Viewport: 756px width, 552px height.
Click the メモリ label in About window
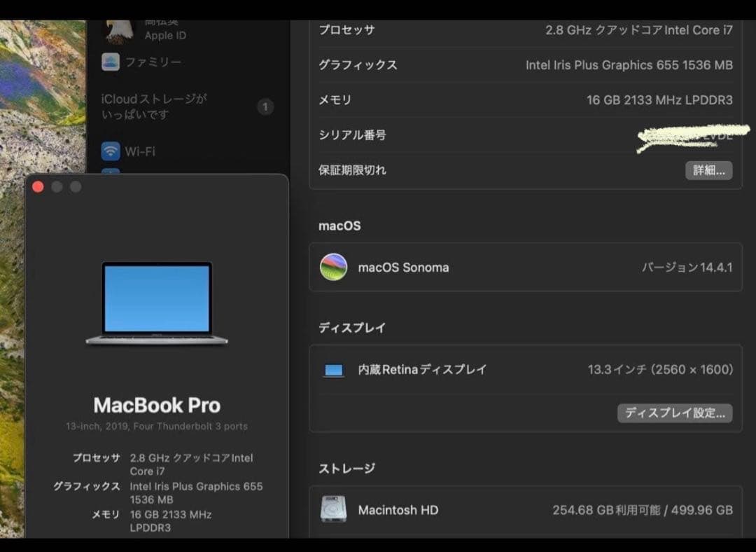[106, 515]
